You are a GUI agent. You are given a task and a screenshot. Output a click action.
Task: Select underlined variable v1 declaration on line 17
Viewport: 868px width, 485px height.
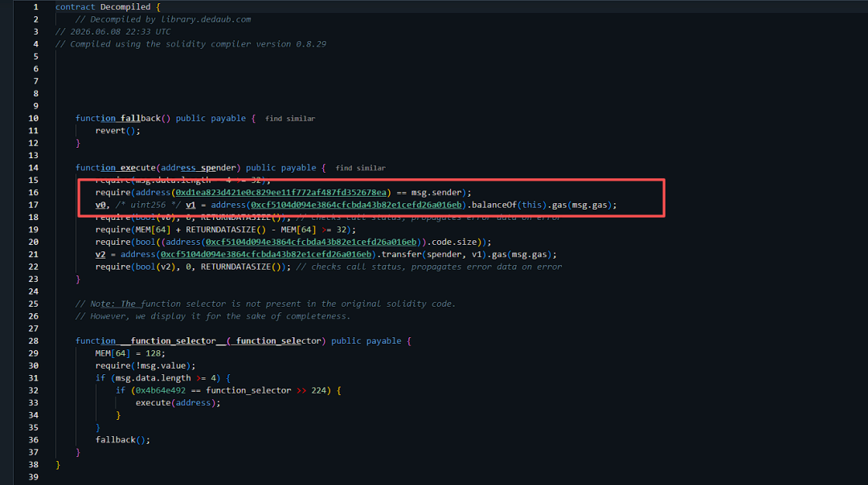(190, 205)
